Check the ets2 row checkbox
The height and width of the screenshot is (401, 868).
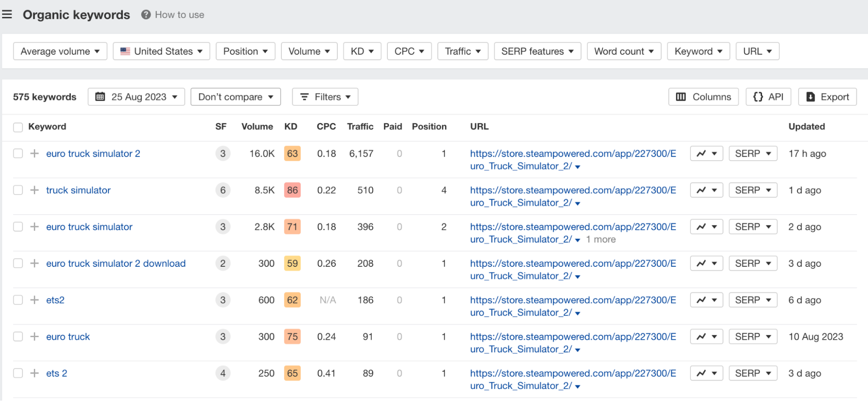coord(18,300)
